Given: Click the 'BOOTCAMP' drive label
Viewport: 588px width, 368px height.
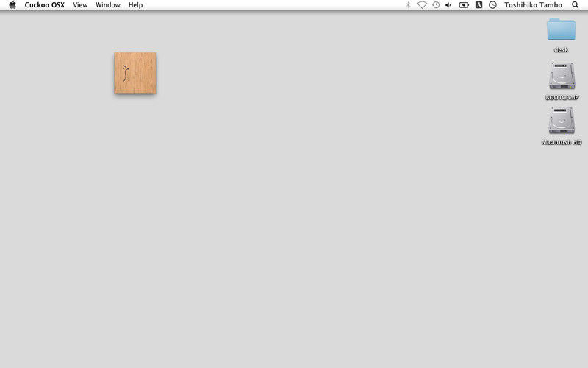Looking at the screenshot, I should point(562,97).
